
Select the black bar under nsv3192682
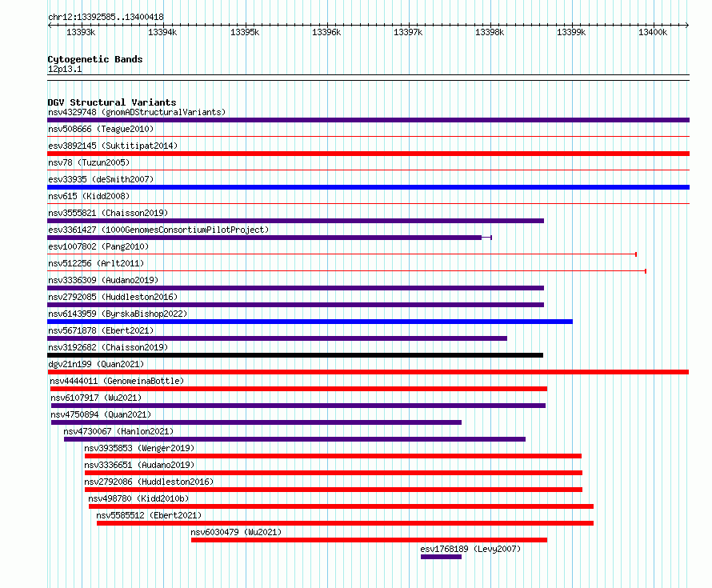(295, 355)
